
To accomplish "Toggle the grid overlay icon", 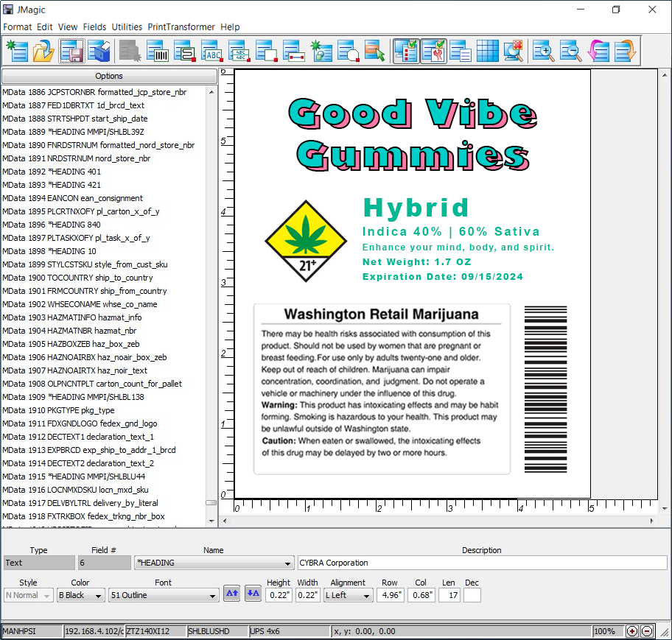I will pyautogui.click(x=488, y=52).
